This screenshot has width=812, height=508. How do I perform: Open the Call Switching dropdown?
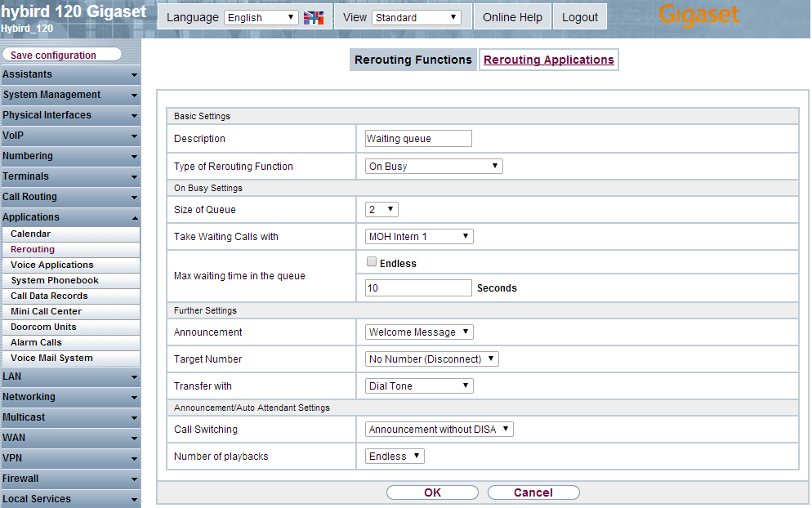click(439, 430)
